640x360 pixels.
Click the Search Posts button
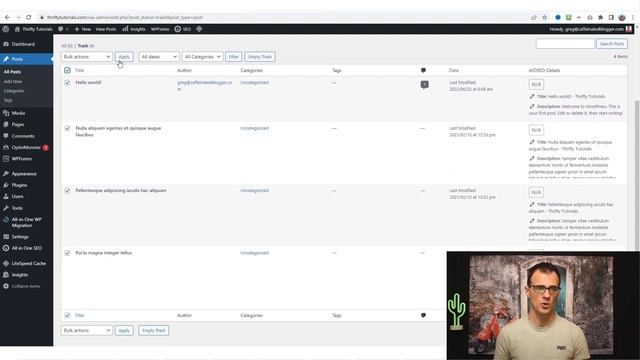[x=612, y=44]
